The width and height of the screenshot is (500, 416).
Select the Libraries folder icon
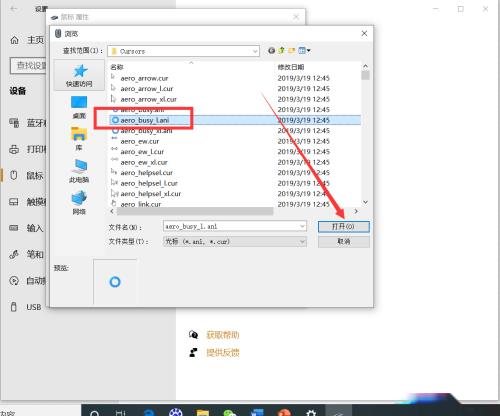tap(79, 133)
